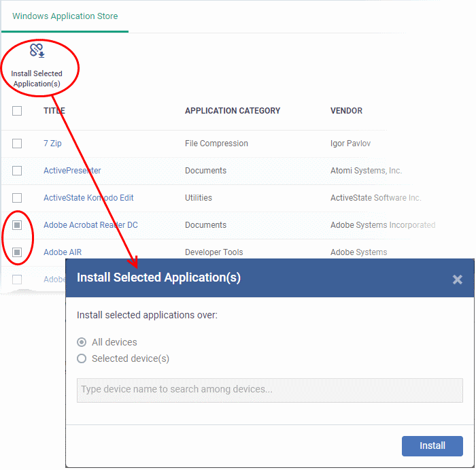The width and height of the screenshot is (476, 470).
Task: Click the Utilities category cell
Action: (x=199, y=198)
